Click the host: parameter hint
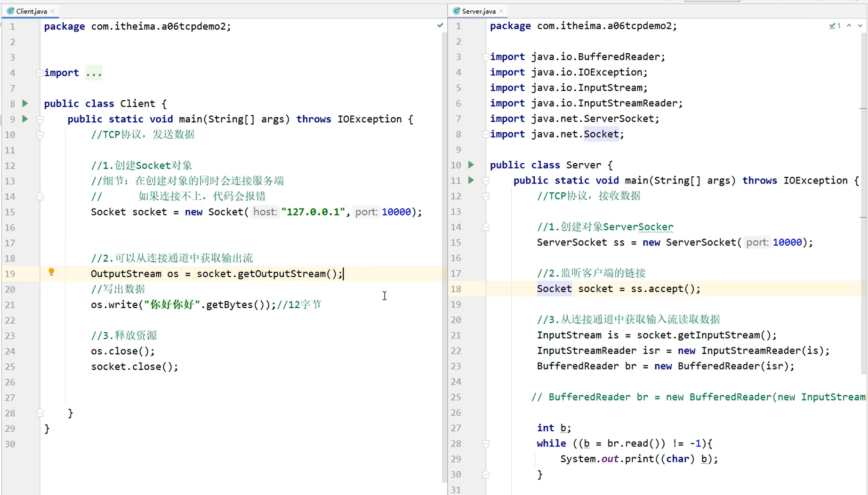 coord(265,212)
